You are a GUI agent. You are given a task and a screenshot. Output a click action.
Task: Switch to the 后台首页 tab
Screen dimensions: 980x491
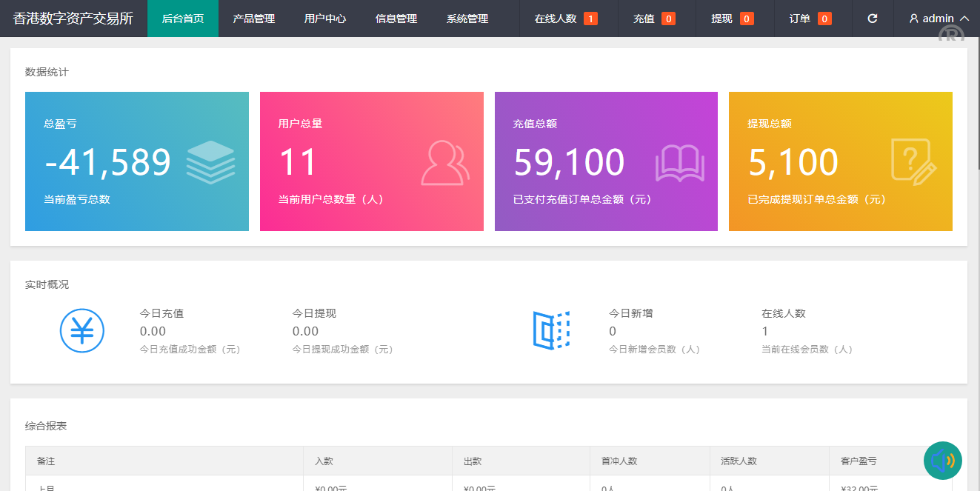click(183, 19)
